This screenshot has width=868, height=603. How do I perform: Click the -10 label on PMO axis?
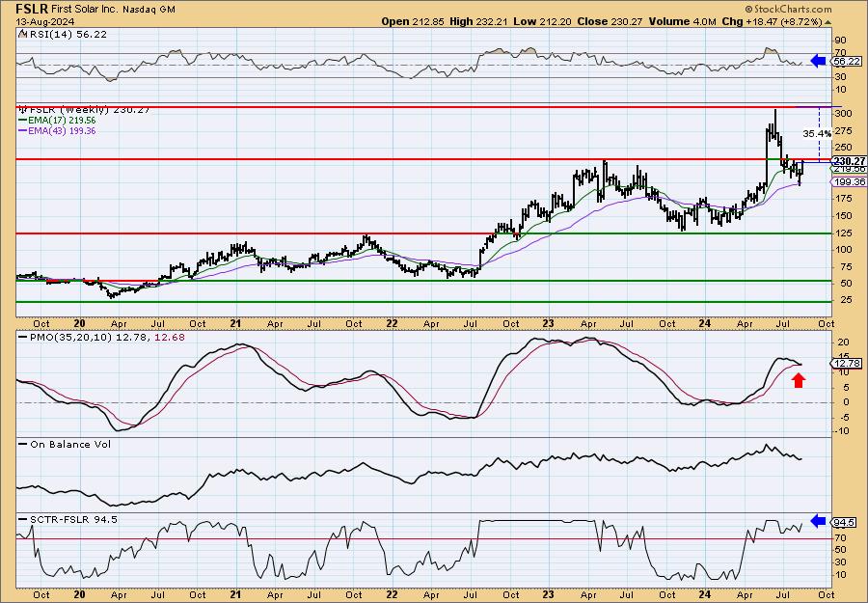coord(844,431)
